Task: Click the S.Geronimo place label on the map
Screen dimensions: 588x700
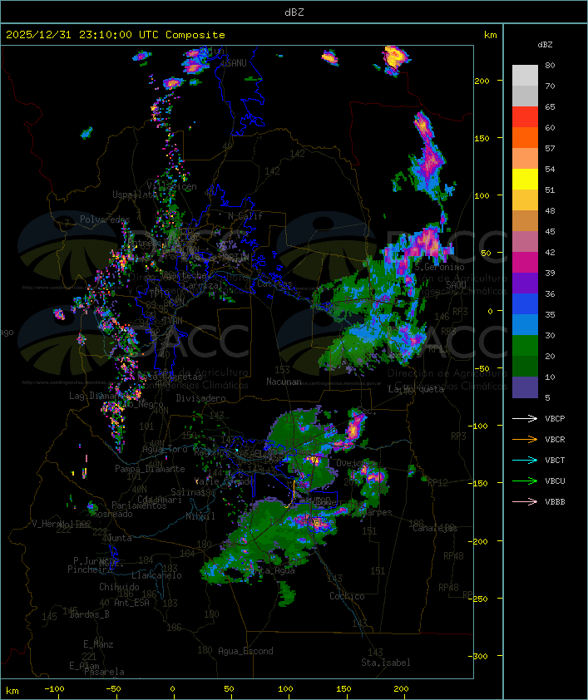Action: click(439, 267)
